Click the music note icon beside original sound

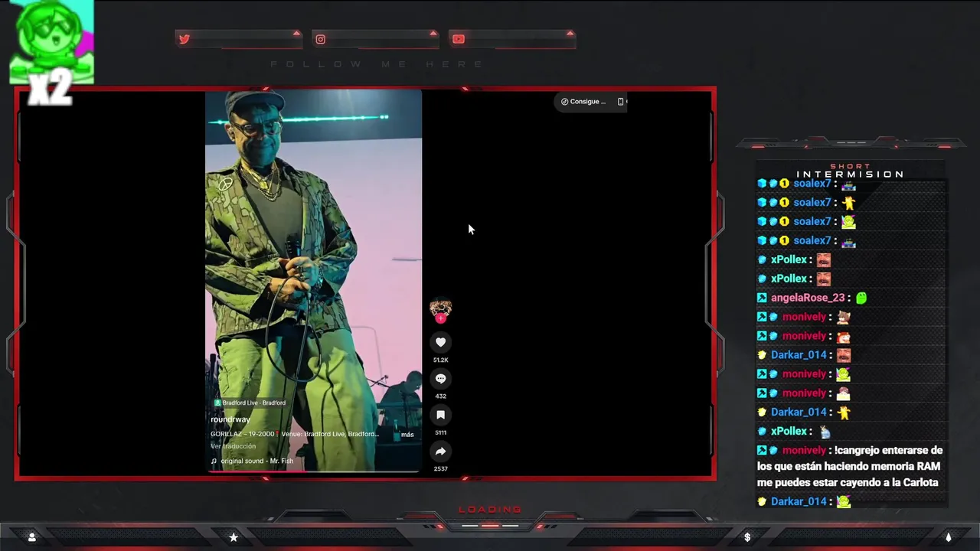pyautogui.click(x=214, y=461)
